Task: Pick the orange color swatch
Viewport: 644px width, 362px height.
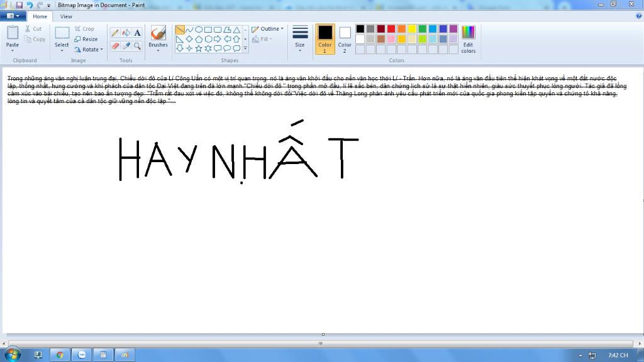Action: [x=402, y=29]
